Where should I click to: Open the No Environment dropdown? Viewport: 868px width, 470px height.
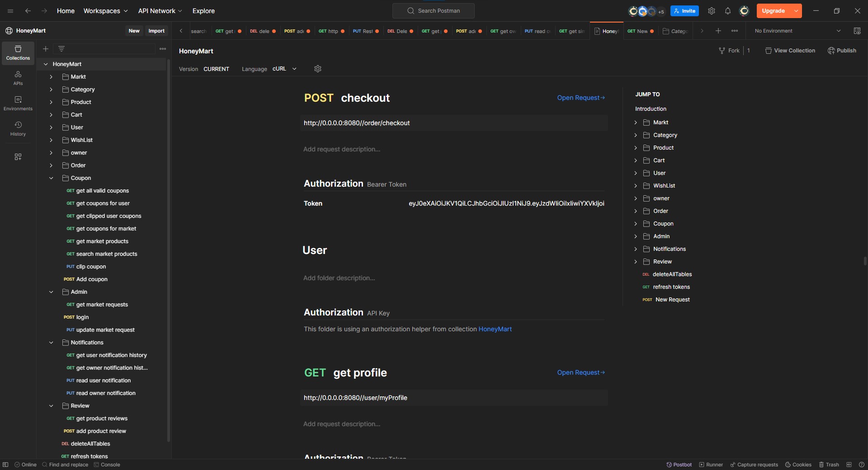click(797, 31)
